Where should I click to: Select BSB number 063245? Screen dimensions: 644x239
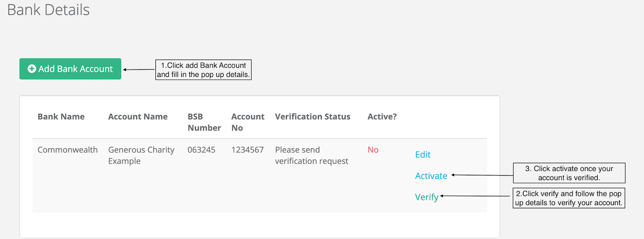(201, 150)
